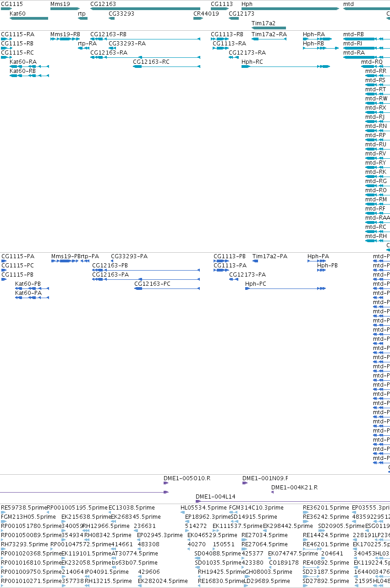The height and width of the screenshot is (588, 390).
Task: Open transcript Hph-RA
Action: pos(314,34)
